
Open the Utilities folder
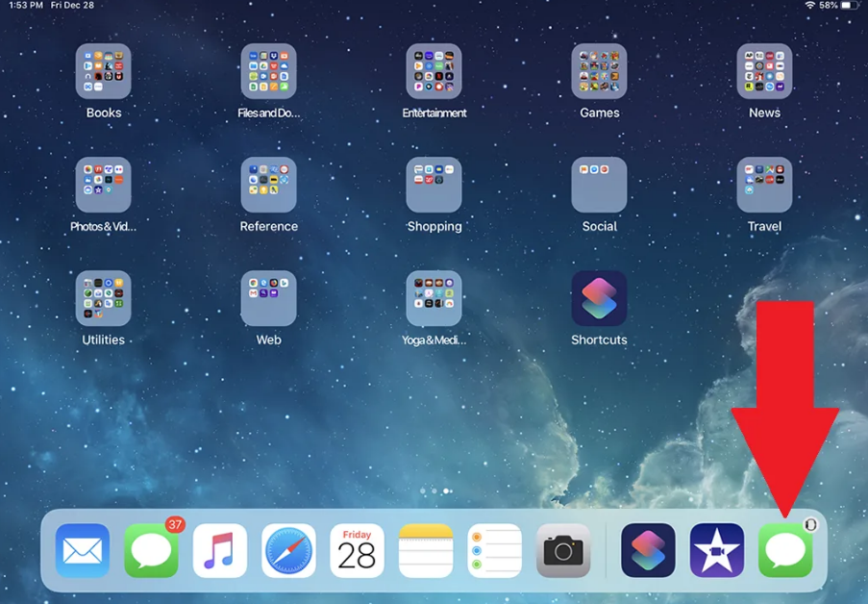coord(104,298)
